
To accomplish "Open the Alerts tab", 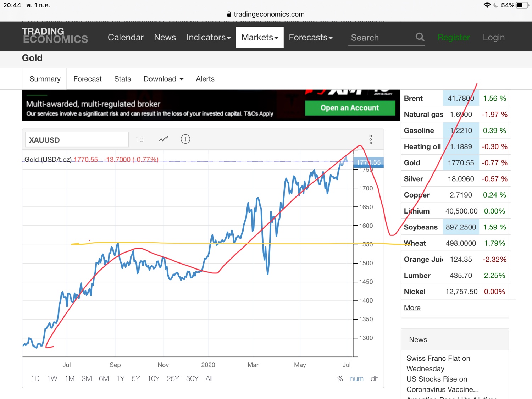I will pyautogui.click(x=205, y=79).
